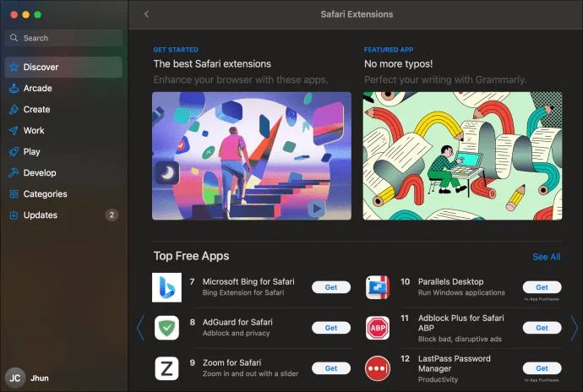Image resolution: width=583 pixels, height=392 pixels.
Task: Click the Zoom for Safari app icon
Action: coord(166,368)
